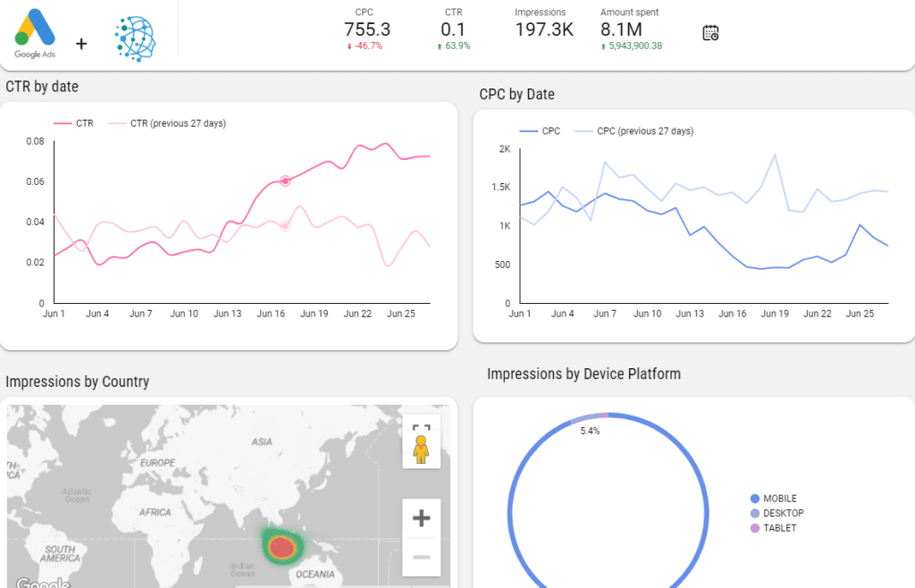
Task: Click highlighted CTR data point on Jun 17
Action: (x=285, y=181)
